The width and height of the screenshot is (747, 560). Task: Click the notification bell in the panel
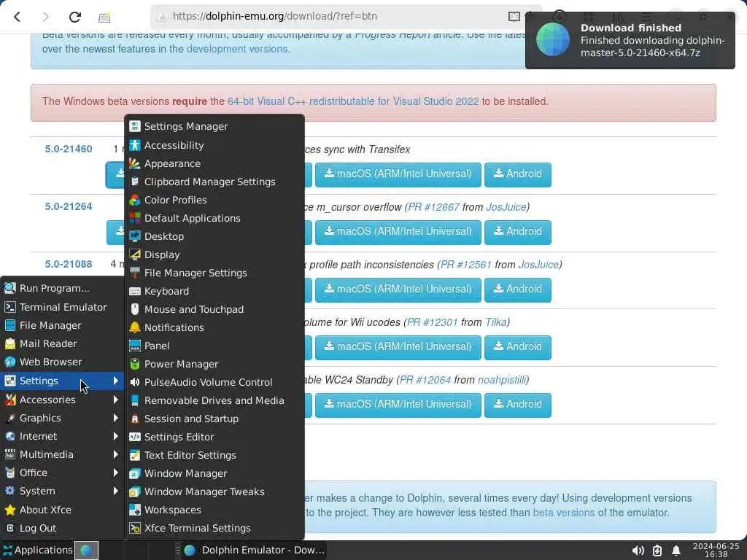[x=676, y=551]
